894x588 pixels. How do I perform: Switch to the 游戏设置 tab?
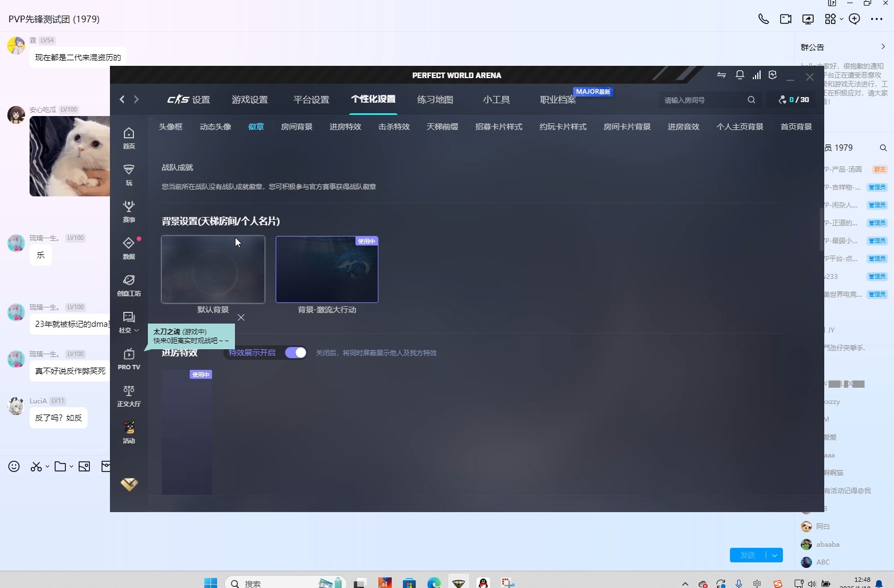250,100
